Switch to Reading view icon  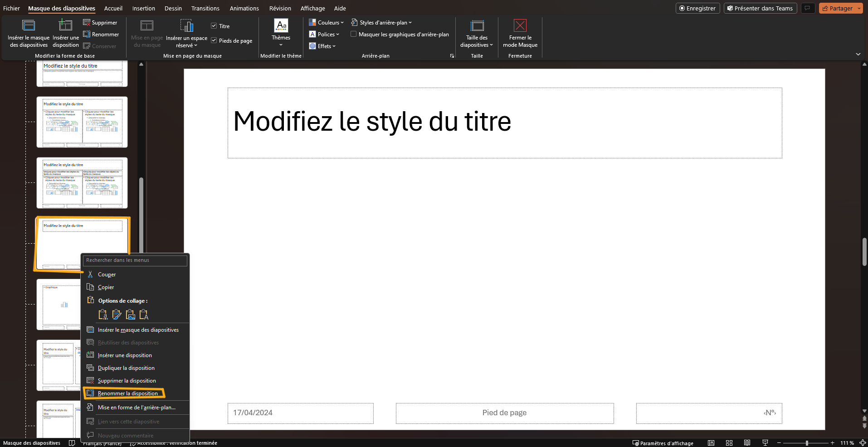coord(747,443)
